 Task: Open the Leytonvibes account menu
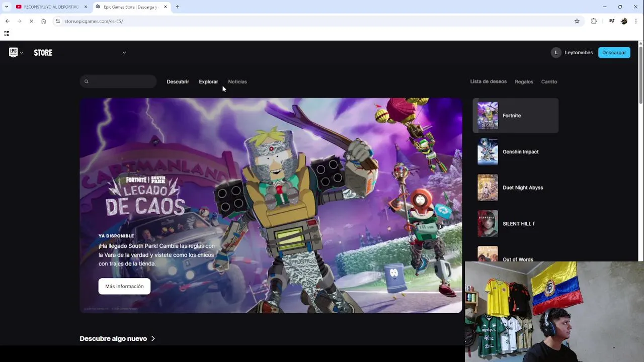[579, 53]
